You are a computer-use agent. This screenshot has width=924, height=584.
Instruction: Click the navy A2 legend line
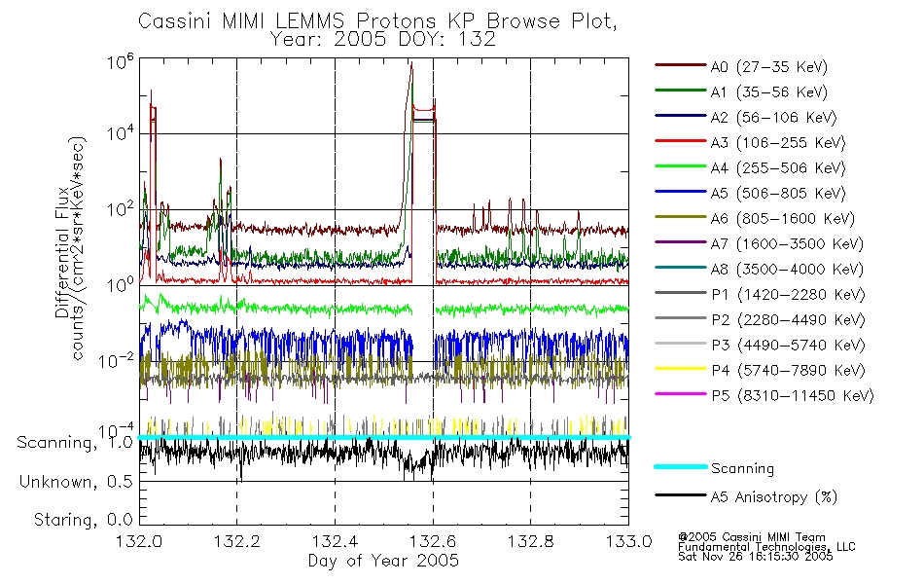pyautogui.click(x=681, y=116)
